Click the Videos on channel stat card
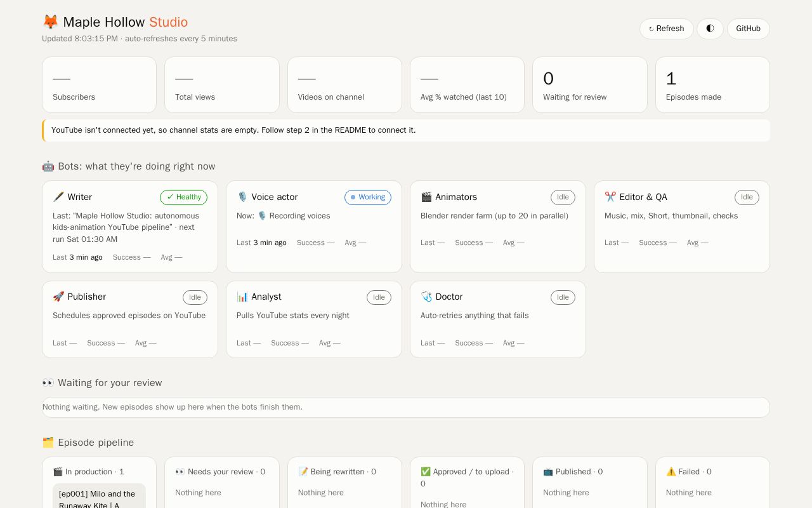The height and width of the screenshot is (508, 812). point(344,85)
